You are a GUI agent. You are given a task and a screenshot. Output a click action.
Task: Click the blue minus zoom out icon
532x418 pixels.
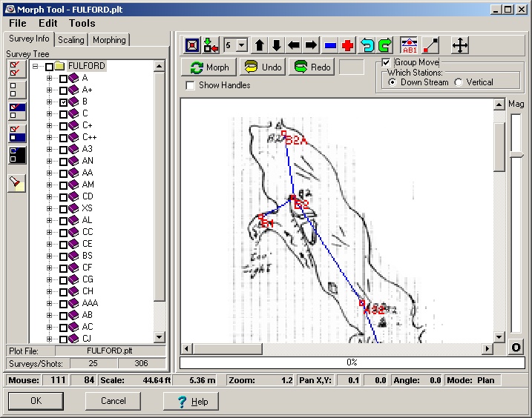coord(330,45)
